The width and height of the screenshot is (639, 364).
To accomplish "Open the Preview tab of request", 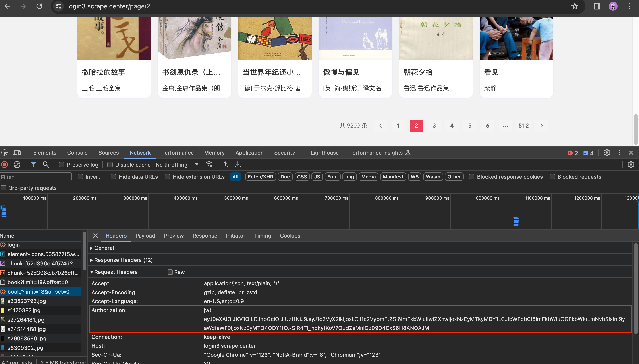I will [174, 236].
